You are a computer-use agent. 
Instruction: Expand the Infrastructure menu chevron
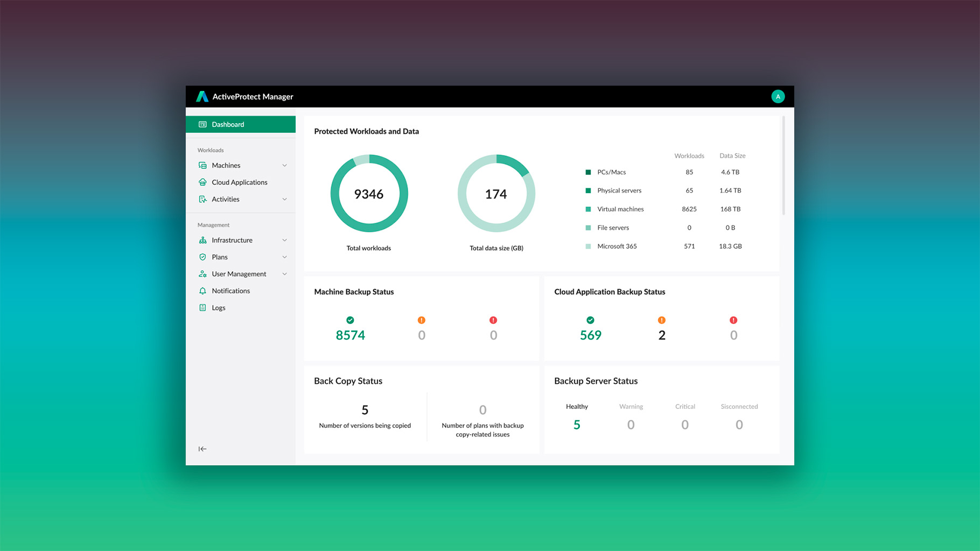coord(284,240)
